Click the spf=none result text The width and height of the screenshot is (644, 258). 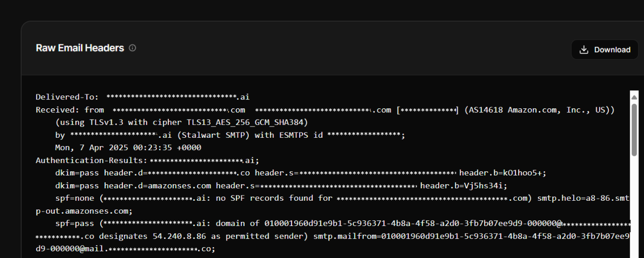tap(75, 198)
